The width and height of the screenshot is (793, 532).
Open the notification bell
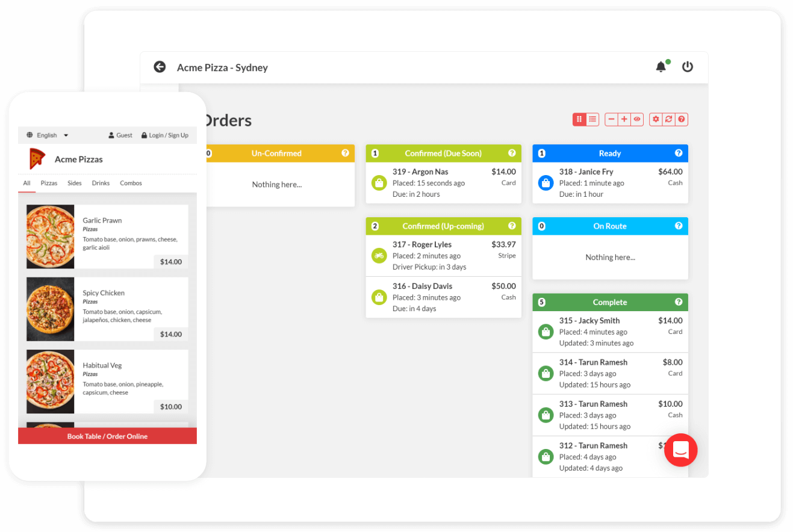661,67
